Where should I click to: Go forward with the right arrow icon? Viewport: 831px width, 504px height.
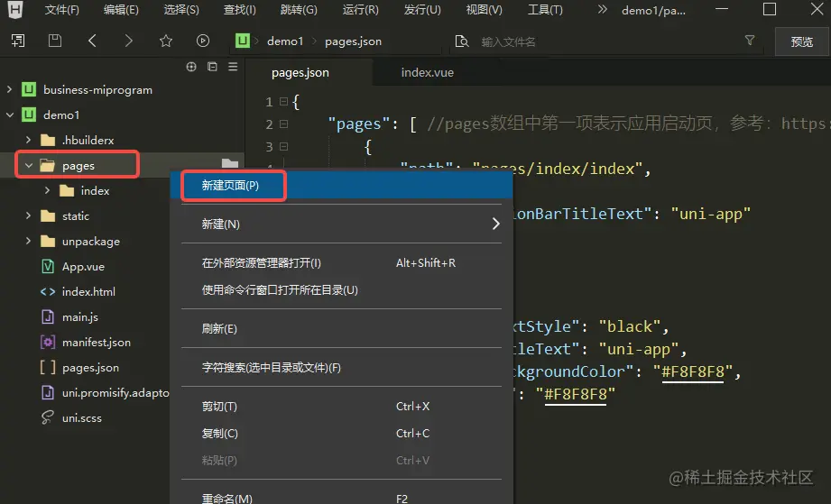pyautogui.click(x=129, y=41)
